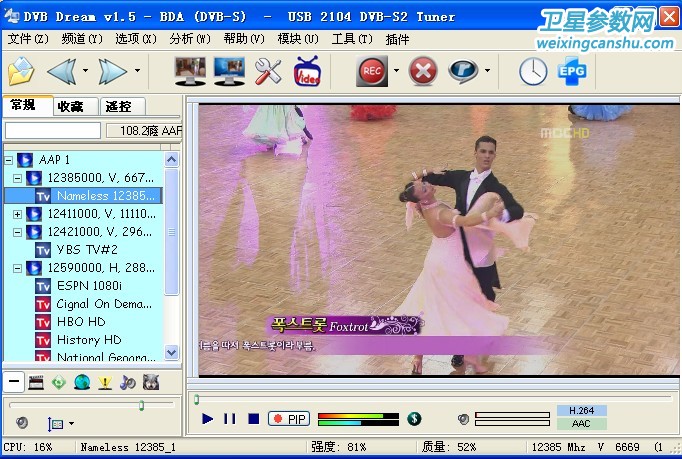Click the open file folder icon
Viewport: 682px width, 459px height.
point(21,72)
